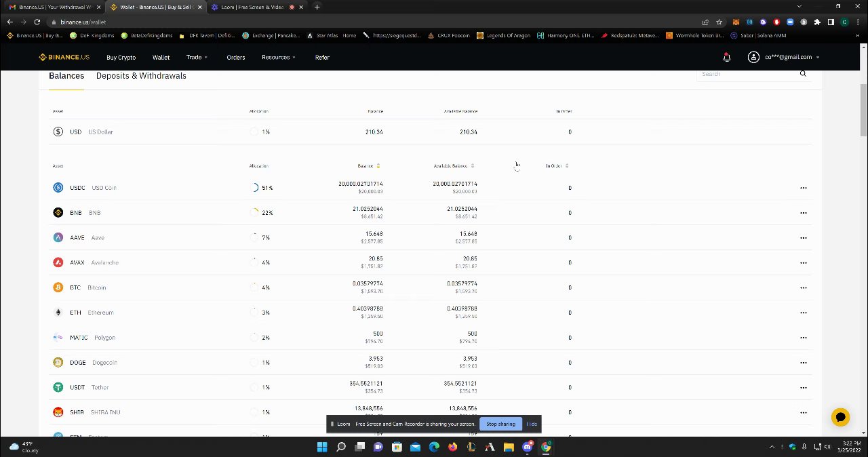
Task: Open the notifications bell icon
Action: pyautogui.click(x=727, y=57)
